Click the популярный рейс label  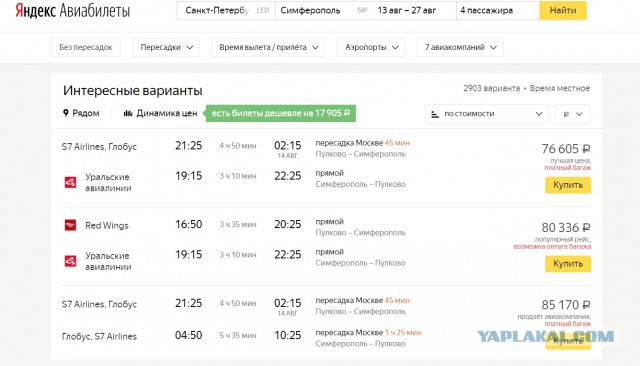[563, 240]
